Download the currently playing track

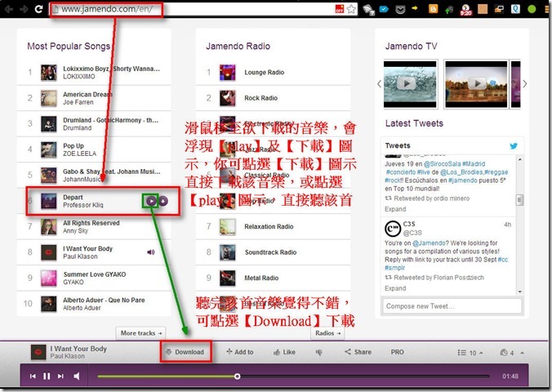click(x=185, y=352)
